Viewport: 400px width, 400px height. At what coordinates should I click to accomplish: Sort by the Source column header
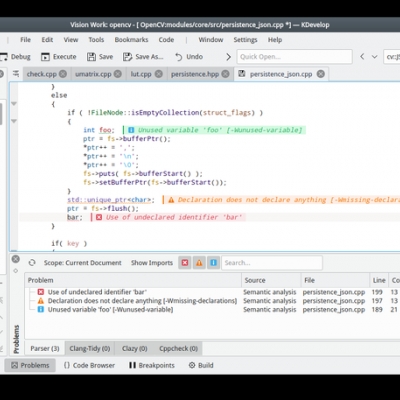click(x=271, y=280)
